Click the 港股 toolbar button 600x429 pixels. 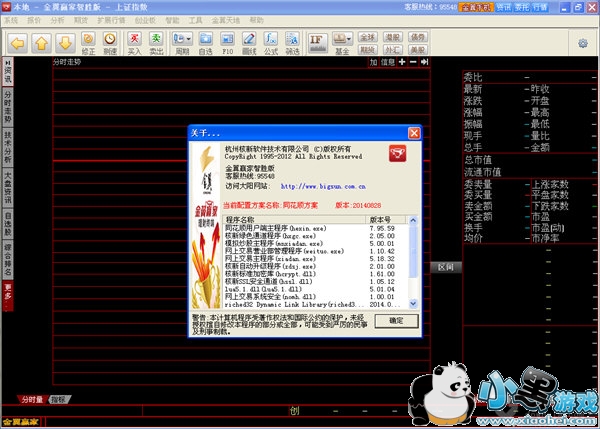(393, 37)
